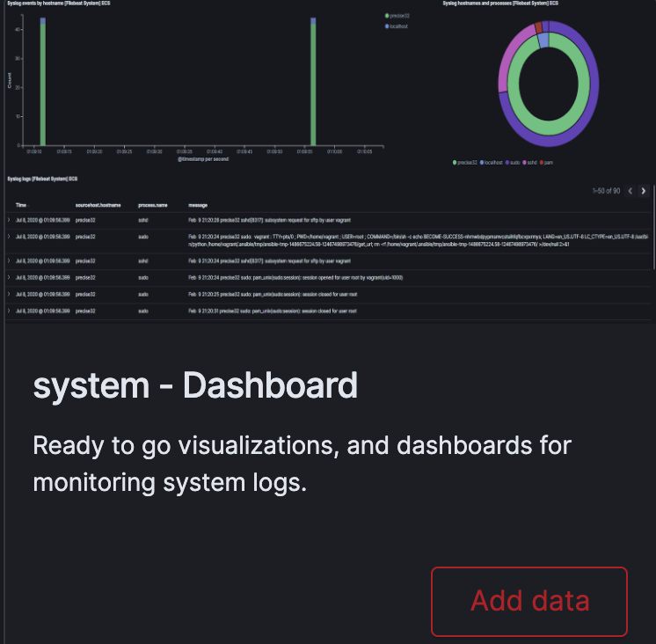Screen dimensions: 656x644
Task: Expand the last session closed log row
Action: (9, 311)
